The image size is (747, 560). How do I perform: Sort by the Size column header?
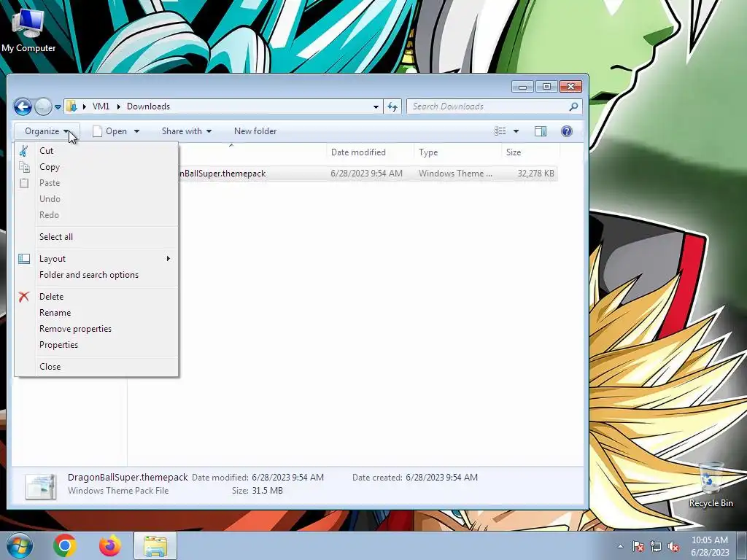pyautogui.click(x=530, y=152)
